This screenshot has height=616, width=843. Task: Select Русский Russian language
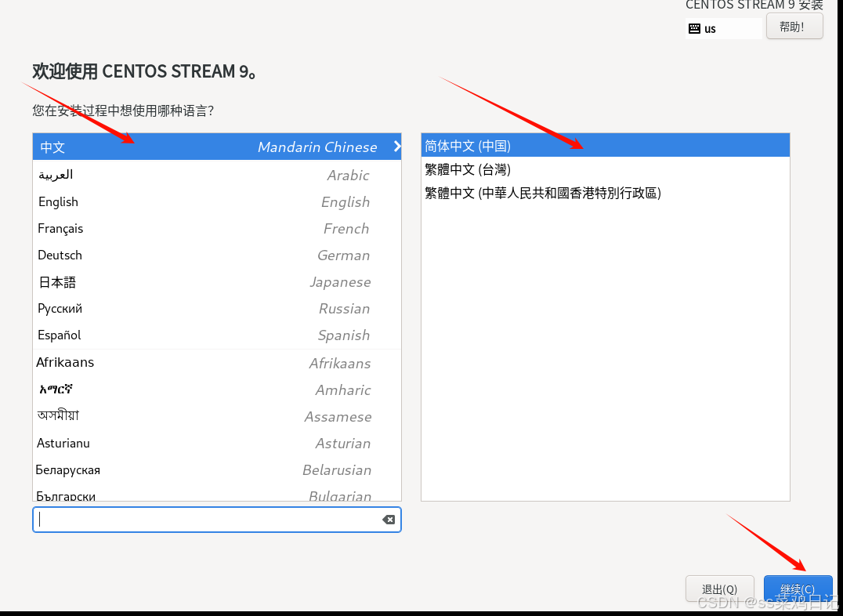click(217, 308)
